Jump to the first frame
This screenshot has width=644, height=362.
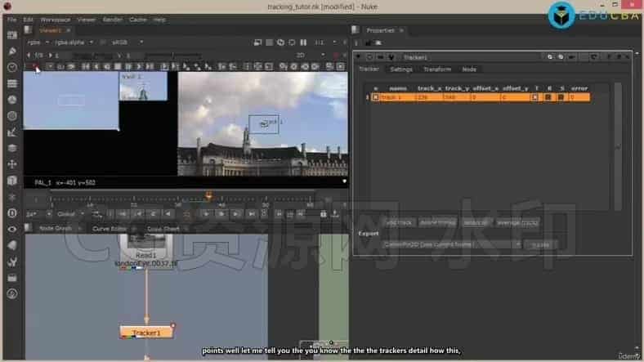pos(123,213)
